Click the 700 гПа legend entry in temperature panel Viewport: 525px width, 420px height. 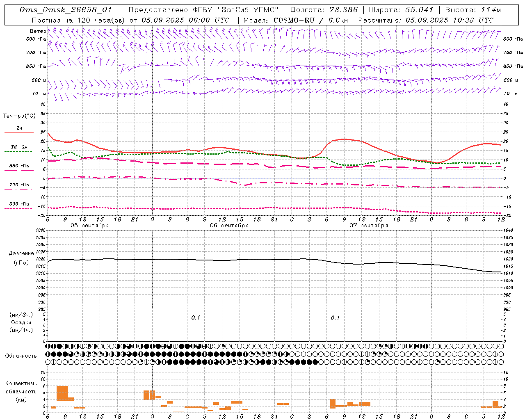pos(19,186)
